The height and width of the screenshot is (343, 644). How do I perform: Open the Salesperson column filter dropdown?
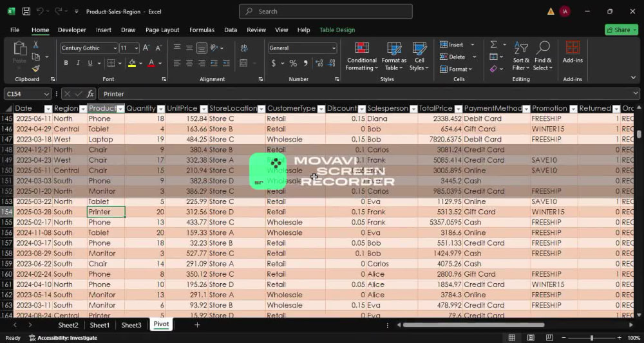(x=413, y=109)
